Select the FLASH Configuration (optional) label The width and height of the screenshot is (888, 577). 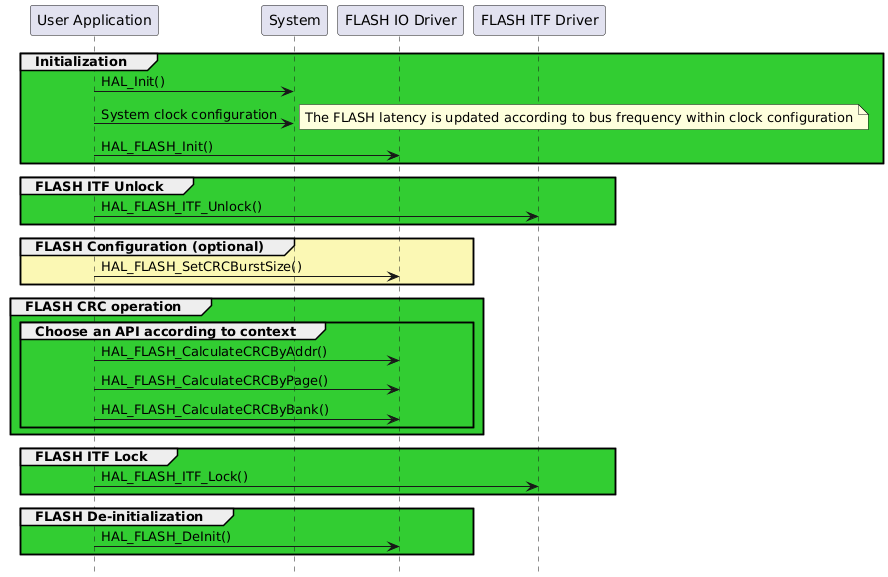pyautogui.click(x=150, y=247)
